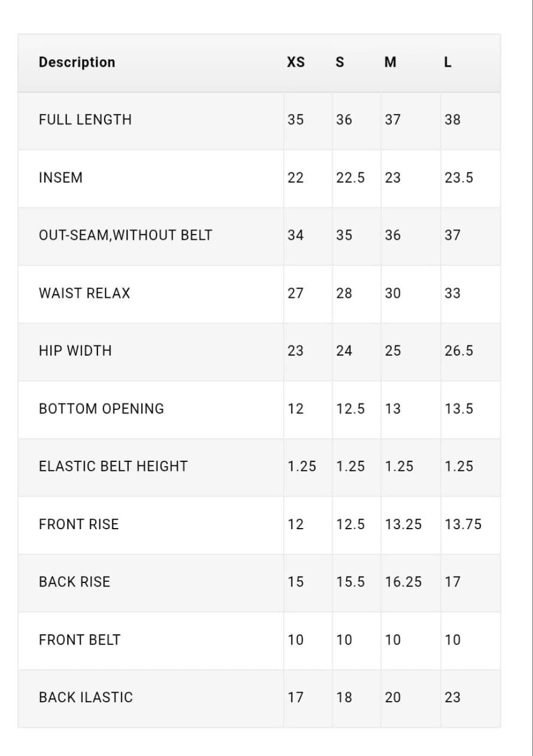The height and width of the screenshot is (756, 533).
Task: Click the 16.25 back rise value
Action: point(404,582)
